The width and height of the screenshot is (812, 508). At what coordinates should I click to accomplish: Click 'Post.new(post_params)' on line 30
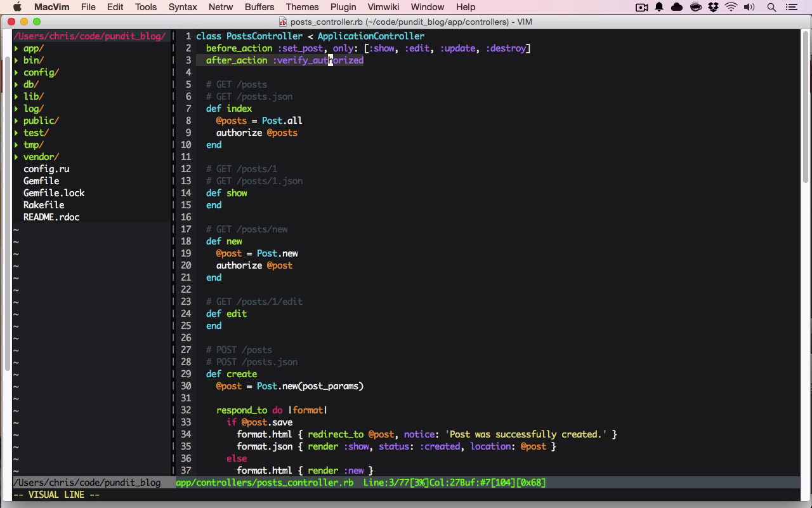pos(310,386)
